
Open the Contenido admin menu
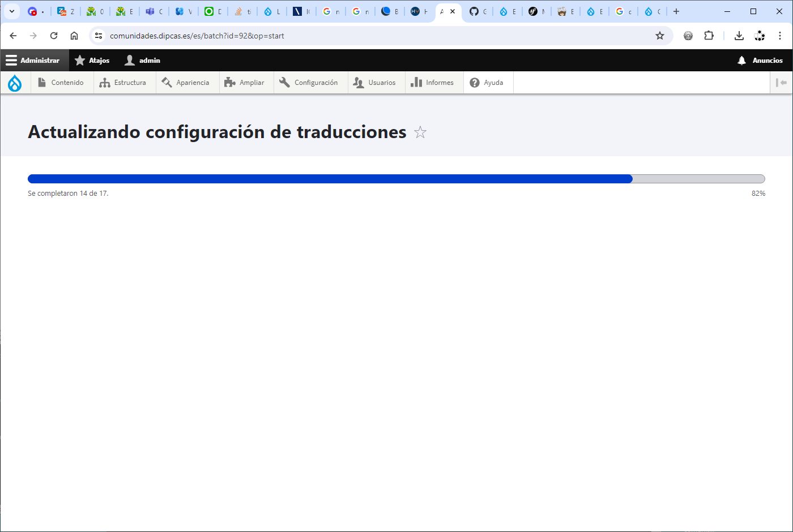pyautogui.click(x=61, y=83)
